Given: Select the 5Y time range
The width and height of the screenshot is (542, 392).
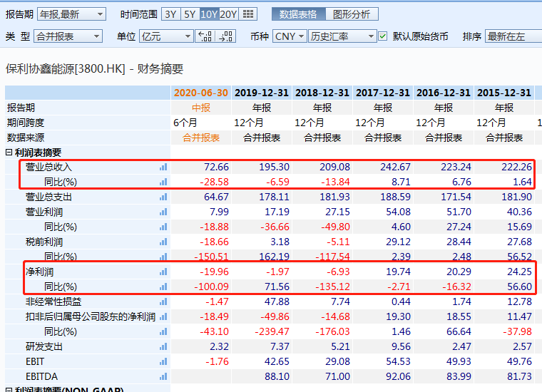Looking at the screenshot, I should [x=190, y=14].
